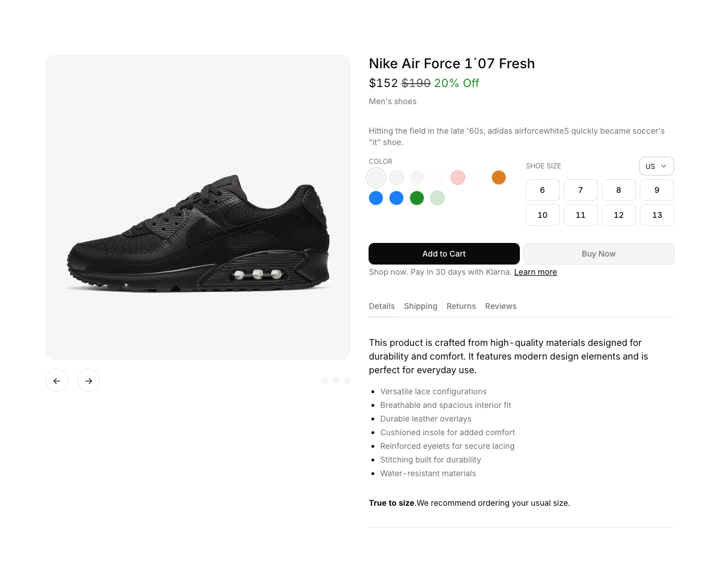Select the orange color swatch
The height and width of the screenshot is (582, 728).
coord(499,178)
